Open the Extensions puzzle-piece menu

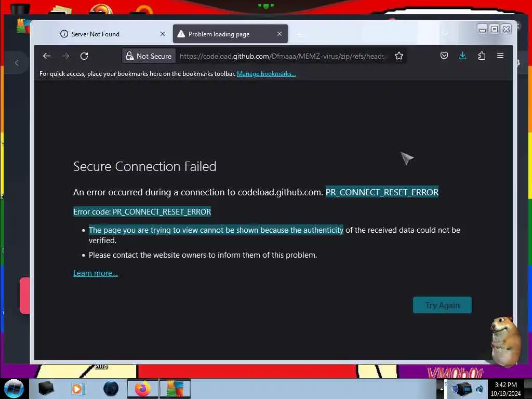coord(482,56)
